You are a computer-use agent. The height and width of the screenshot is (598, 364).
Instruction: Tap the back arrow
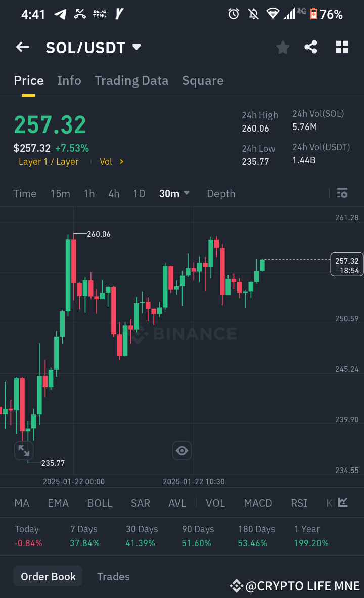click(22, 47)
